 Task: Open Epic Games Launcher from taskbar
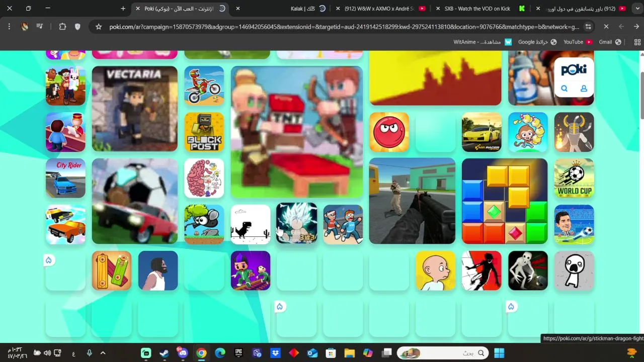(x=238, y=353)
